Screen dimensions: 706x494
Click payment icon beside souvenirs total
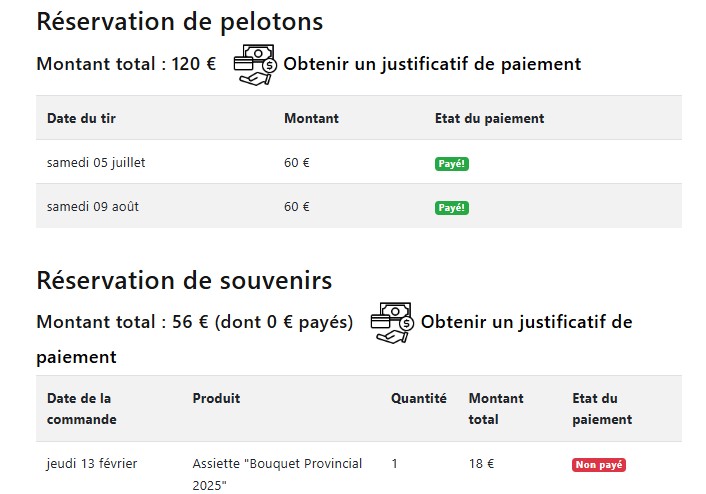tap(392, 322)
